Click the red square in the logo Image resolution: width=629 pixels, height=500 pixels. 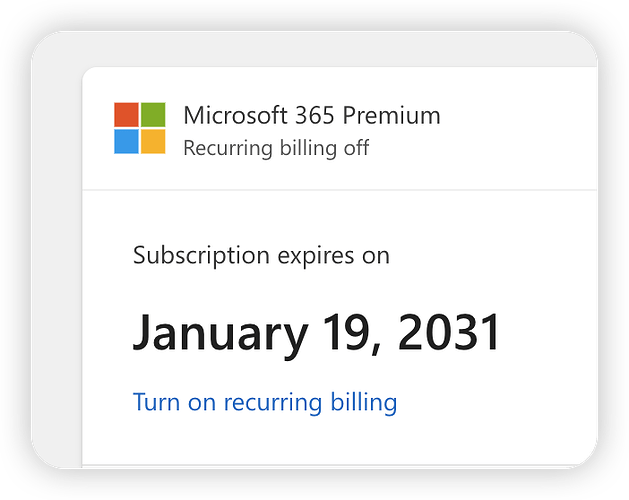click(126, 115)
